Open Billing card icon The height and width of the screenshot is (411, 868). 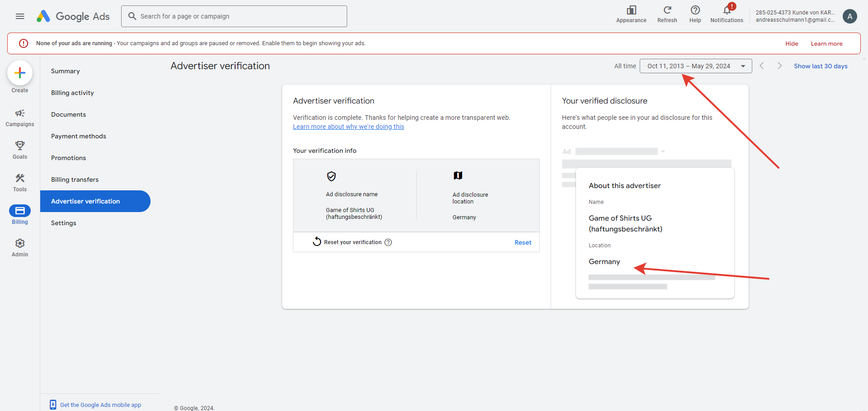(20, 211)
